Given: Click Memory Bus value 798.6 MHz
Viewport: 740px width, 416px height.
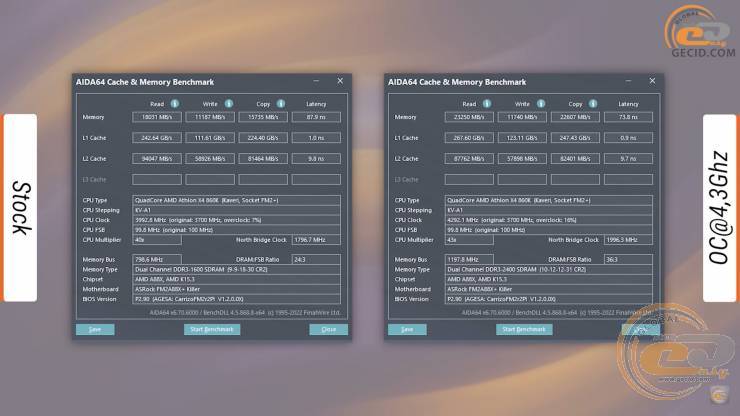Looking at the screenshot, I should (x=157, y=260).
